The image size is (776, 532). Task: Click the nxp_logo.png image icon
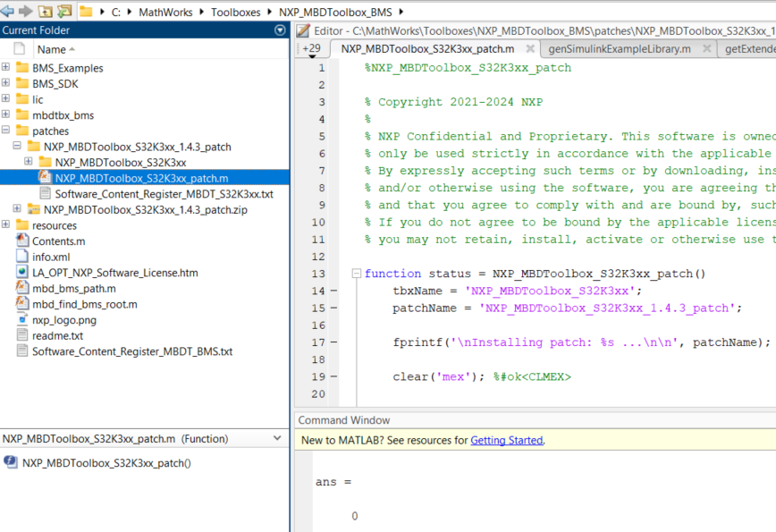(22, 319)
